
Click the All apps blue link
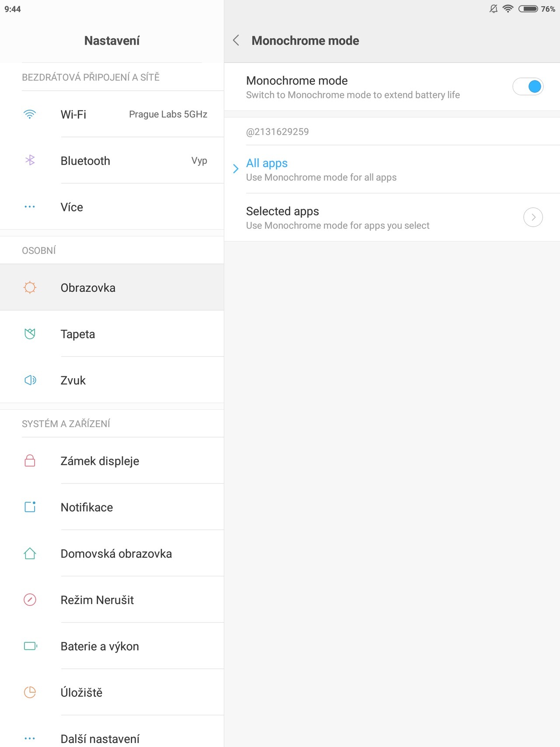[x=267, y=163]
